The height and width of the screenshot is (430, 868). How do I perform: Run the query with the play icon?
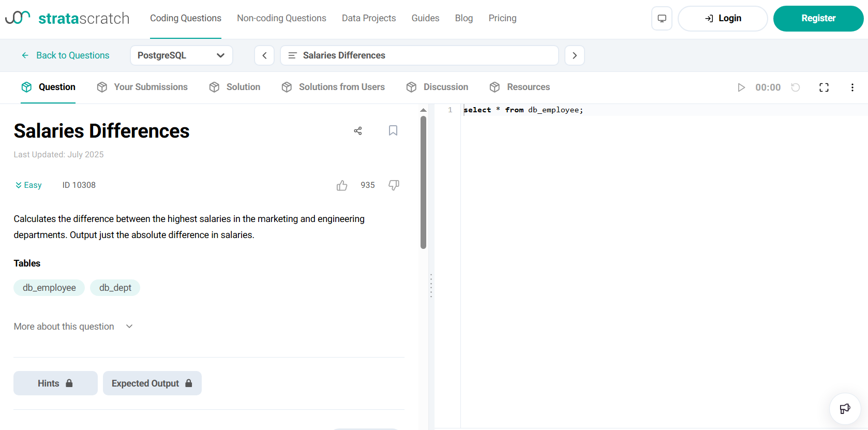click(741, 87)
